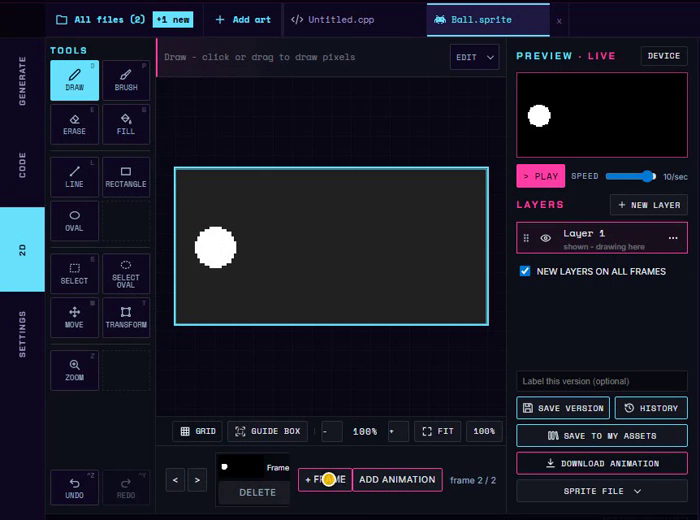Toggle the Guide Box overlay
This screenshot has width=700, height=520.
click(x=267, y=431)
